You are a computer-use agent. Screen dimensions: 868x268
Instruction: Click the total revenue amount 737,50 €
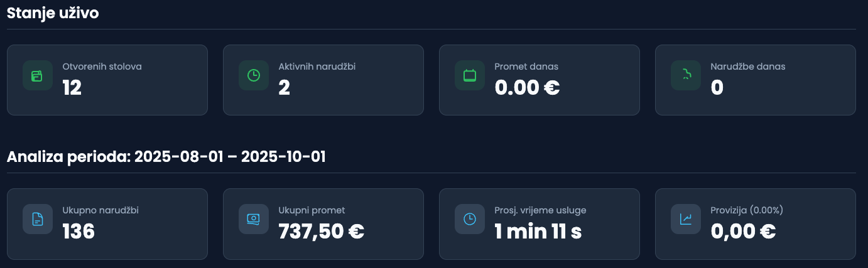321,232
